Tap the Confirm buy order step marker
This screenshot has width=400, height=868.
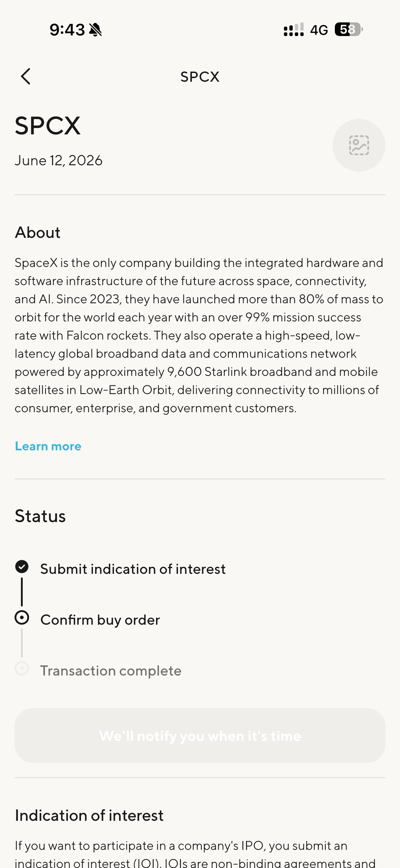point(22,618)
